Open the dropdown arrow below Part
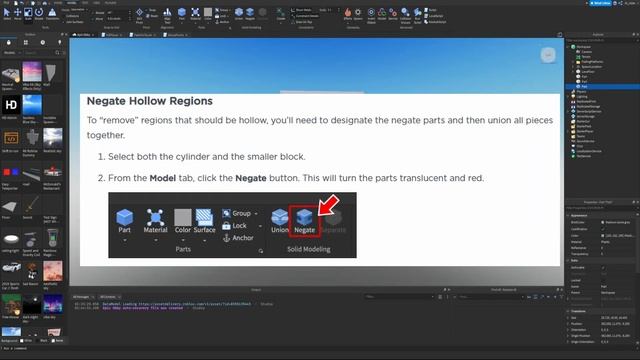The width and height of the screenshot is (640, 360). tap(182, 23)
